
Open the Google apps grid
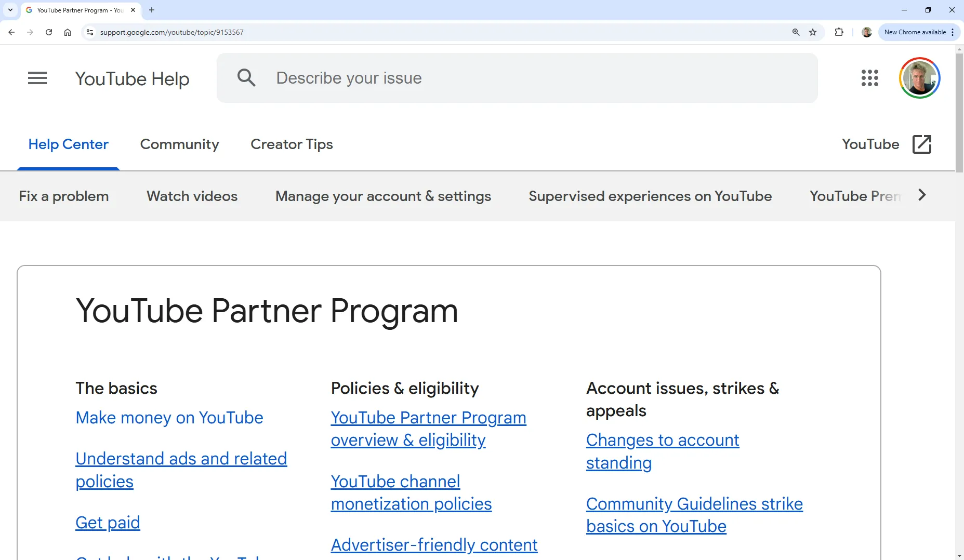(x=870, y=78)
